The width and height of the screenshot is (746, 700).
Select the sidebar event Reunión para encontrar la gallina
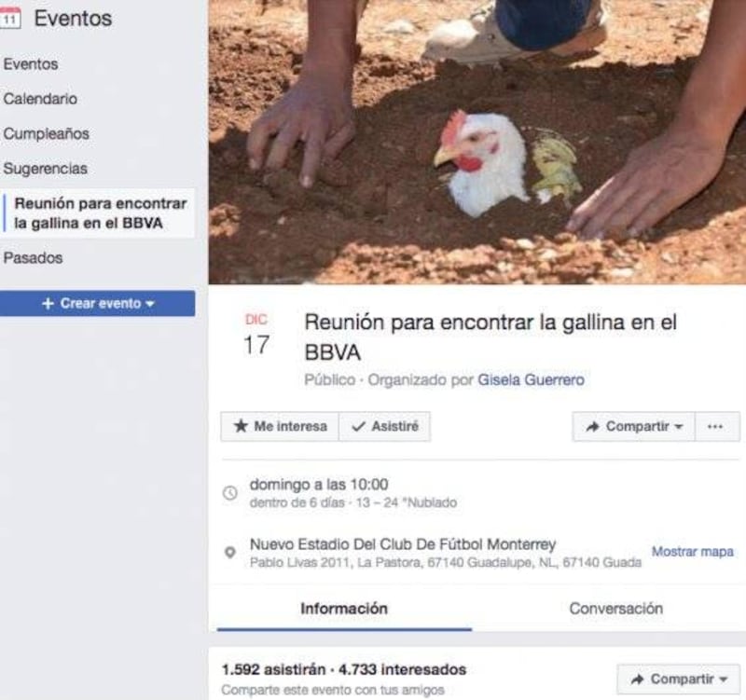click(x=100, y=213)
